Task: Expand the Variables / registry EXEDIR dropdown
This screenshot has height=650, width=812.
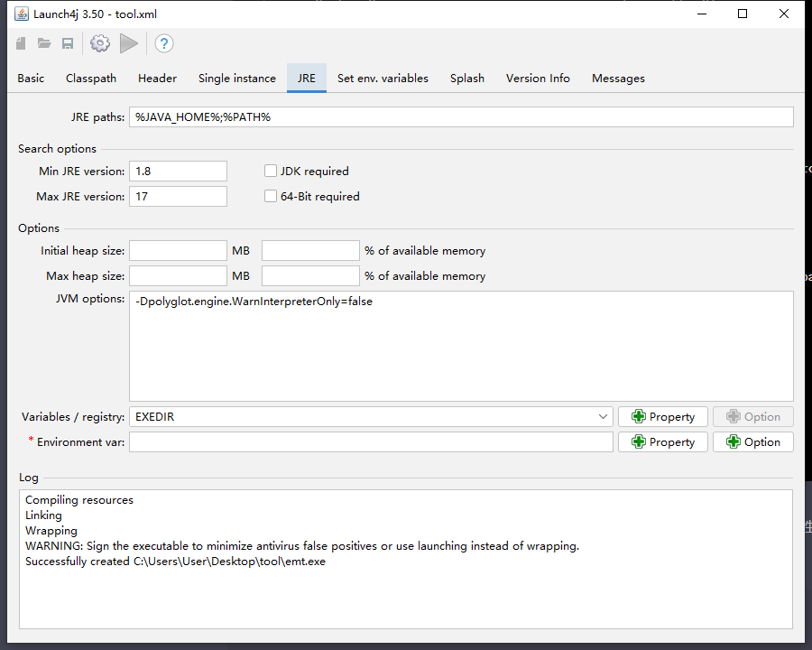Action: coord(603,416)
